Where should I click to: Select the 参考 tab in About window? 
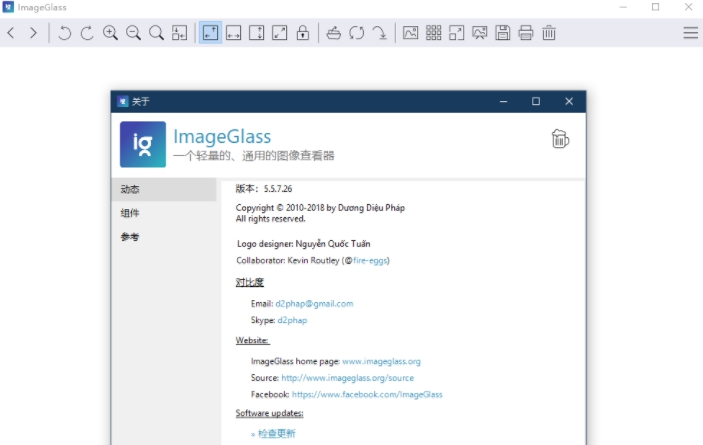click(164, 237)
